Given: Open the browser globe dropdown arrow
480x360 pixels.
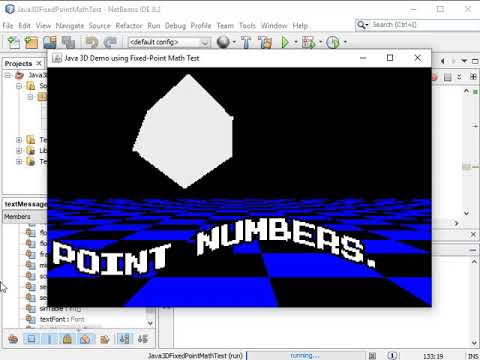Looking at the screenshot, I should [234, 42].
